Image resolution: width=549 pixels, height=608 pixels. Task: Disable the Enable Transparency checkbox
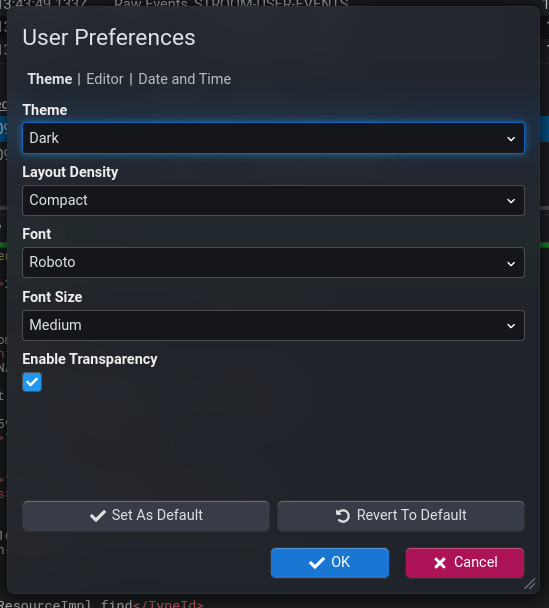[32, 382]
